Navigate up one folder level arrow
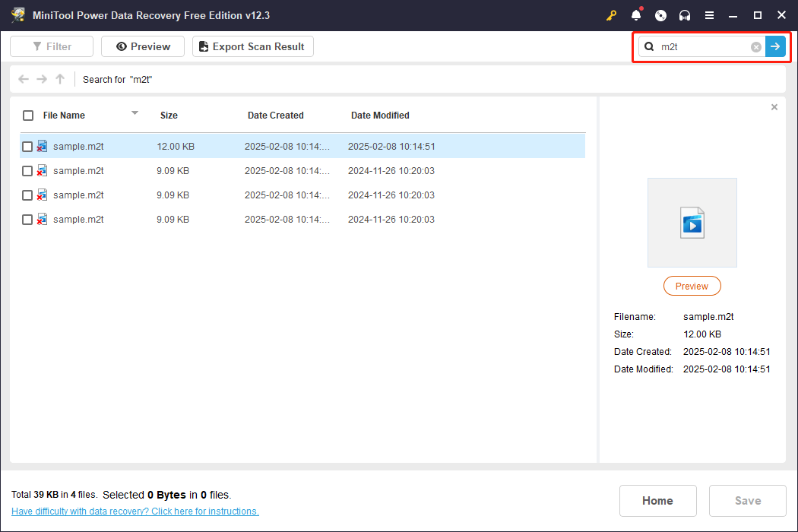Viewport: 798px width, 532px height. pyautogui.click(x=60, y=79)
